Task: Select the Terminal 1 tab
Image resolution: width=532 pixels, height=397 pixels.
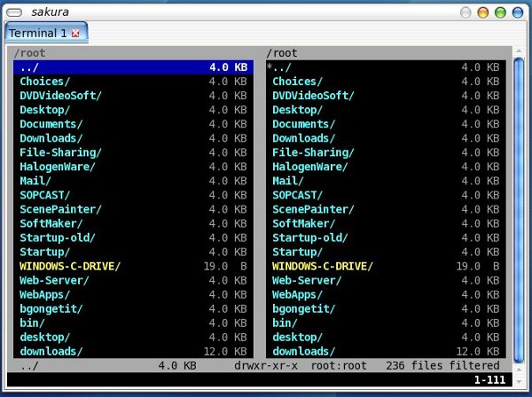Action: click(46, 33)
